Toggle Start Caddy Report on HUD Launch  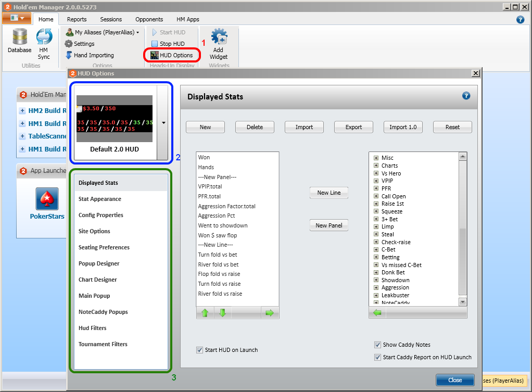coord(377,358)
